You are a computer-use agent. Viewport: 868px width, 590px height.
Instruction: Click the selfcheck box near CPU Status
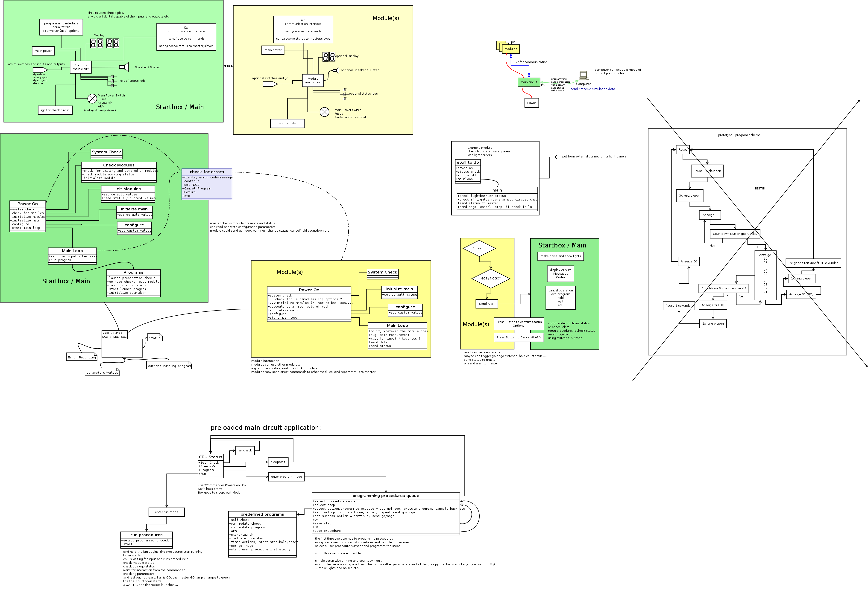(x=245, y=450)
